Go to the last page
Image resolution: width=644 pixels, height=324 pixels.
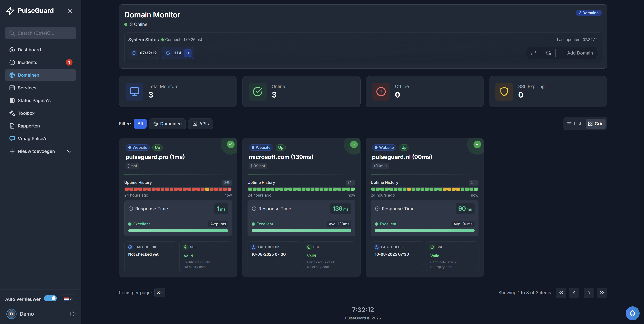(602, 293)
